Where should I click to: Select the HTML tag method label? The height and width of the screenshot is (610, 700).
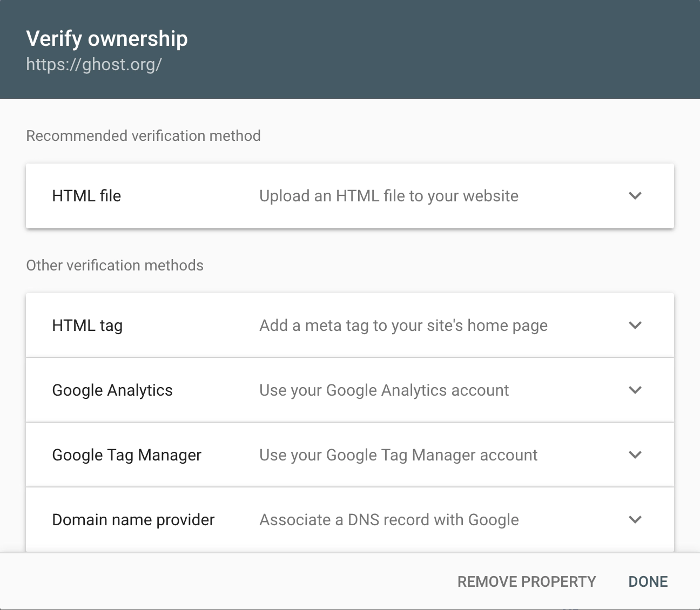pyautogui.click(x=87, y=326)
